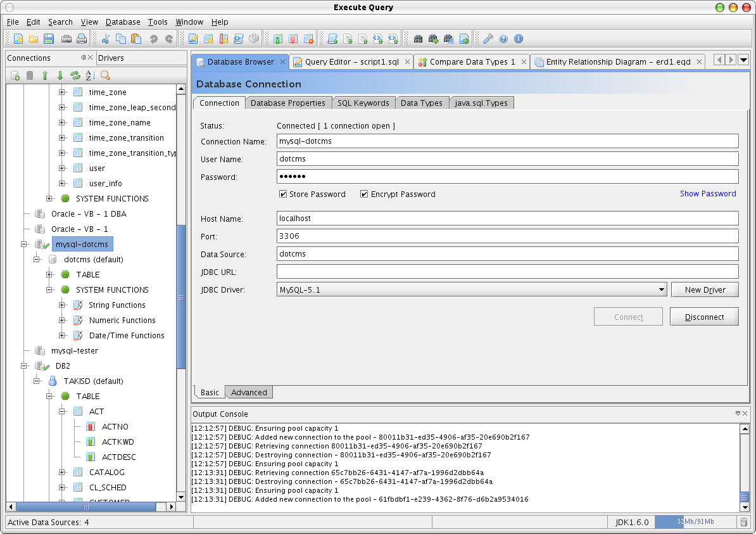Image resolution: width=756 pixels, height=534 pixels.
Task: Click the connections tree vertical scrollbar thumb
Action: (181, 298)
